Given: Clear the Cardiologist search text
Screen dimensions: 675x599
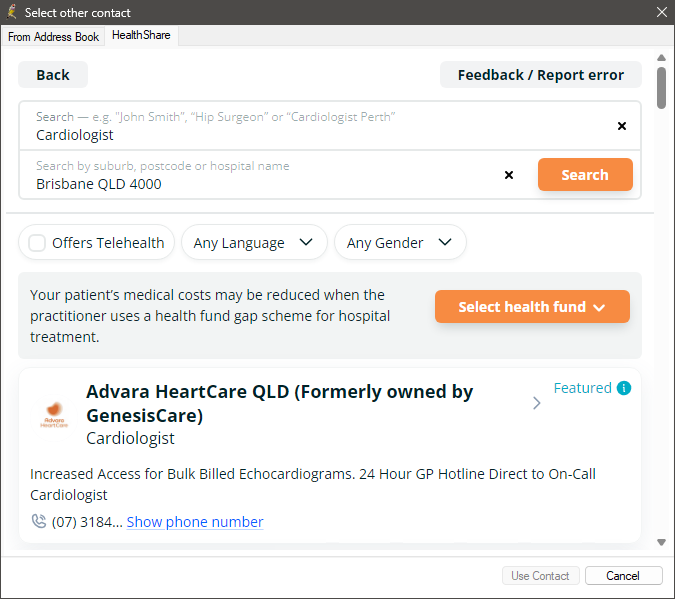Looking at the screenshot, I should tap(622, 126).
